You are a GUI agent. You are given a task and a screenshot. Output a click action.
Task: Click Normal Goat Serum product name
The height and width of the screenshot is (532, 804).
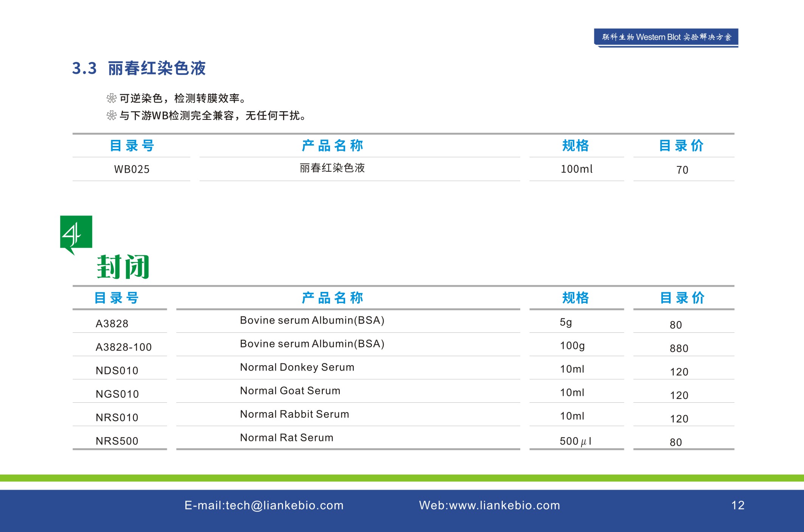point(290,391)
